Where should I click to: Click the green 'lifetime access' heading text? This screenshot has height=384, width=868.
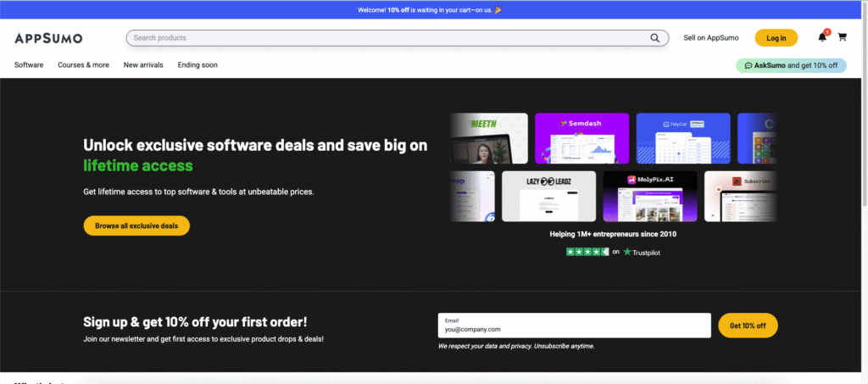pyautogui.click(x=138, y=165)
